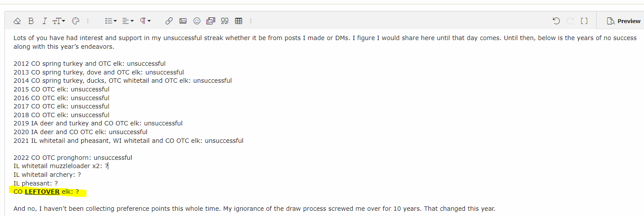Screen dimensions: 644x216
Task: Click the insert image icon
Action: point(183,21)
